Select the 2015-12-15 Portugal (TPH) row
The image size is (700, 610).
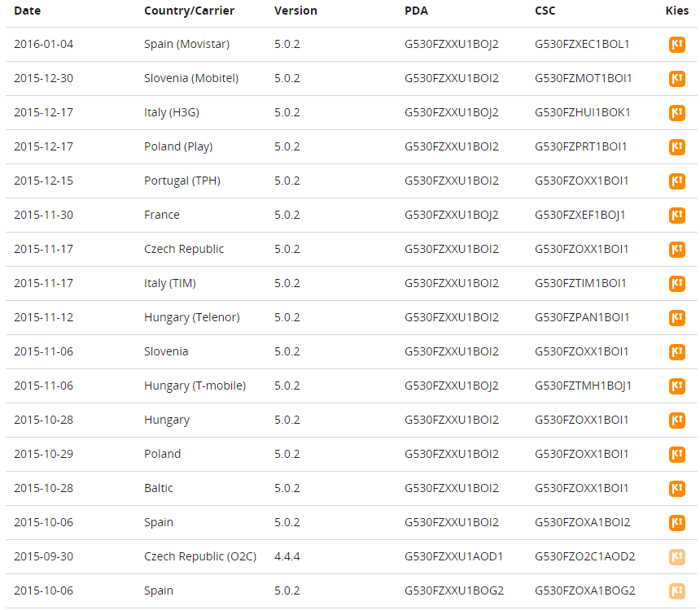(x=182, y=181)
